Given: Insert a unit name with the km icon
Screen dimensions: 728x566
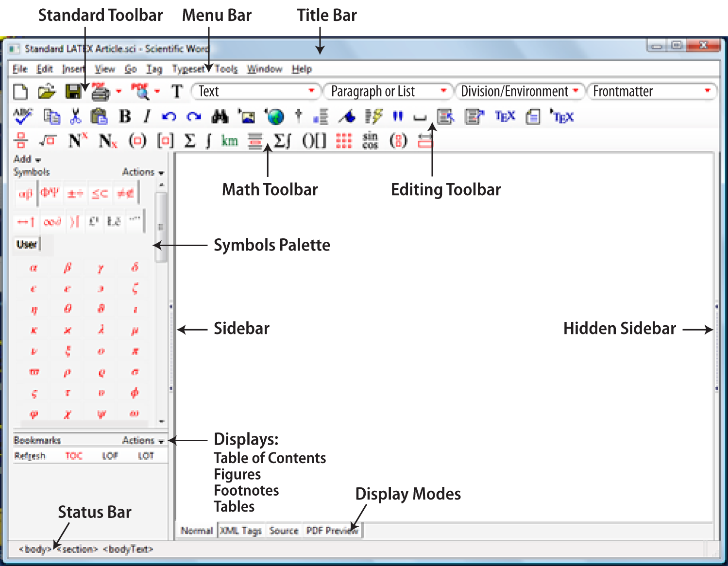Looking at the screenshot, I should (x=229, y=141).
